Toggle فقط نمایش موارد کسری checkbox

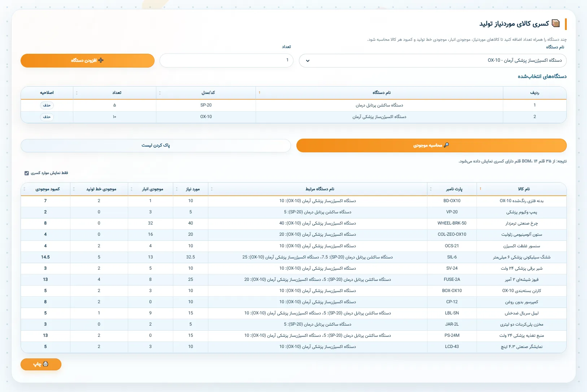coord(27,173)
